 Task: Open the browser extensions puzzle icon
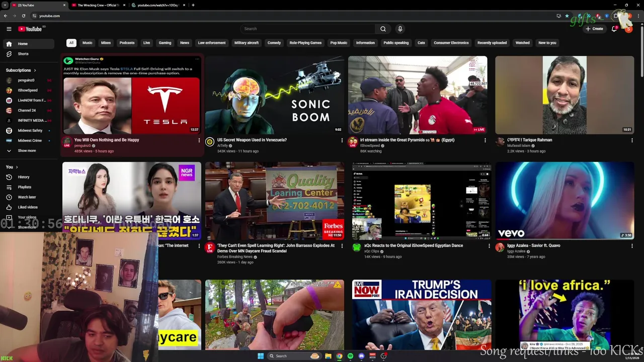[616, 16]
